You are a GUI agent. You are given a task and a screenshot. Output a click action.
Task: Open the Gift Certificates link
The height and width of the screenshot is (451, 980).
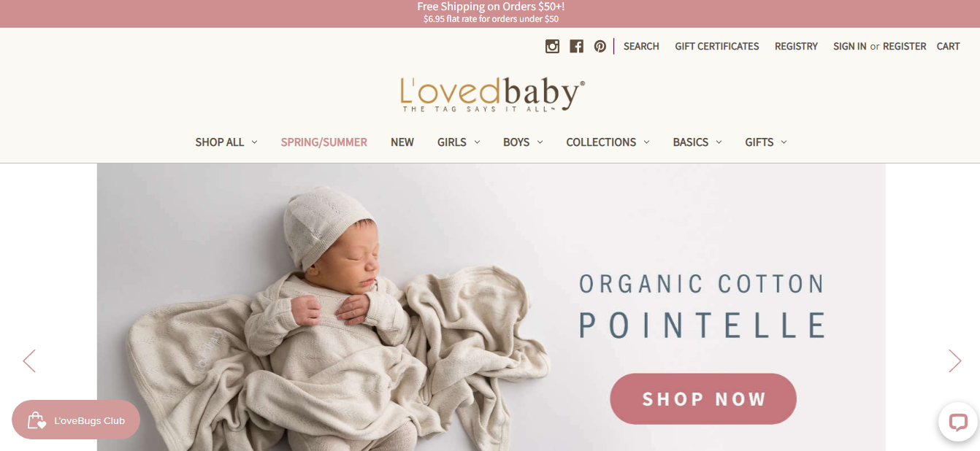(x=717, y=46)
